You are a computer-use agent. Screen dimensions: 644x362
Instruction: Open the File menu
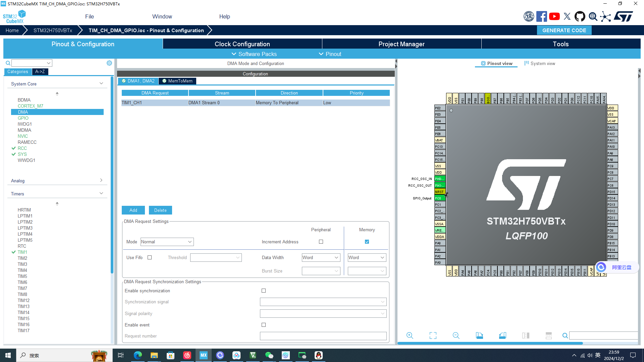click(x=90, y=16)
